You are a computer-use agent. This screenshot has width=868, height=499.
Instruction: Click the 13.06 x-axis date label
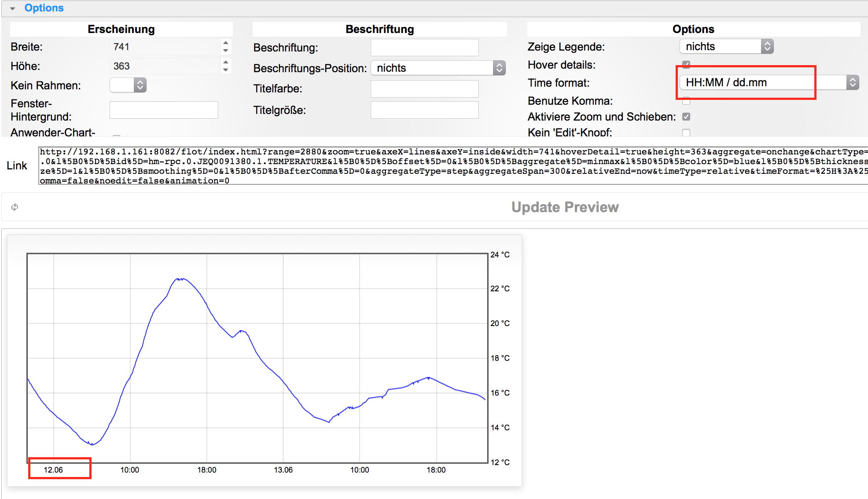click(x=283, y=470)
